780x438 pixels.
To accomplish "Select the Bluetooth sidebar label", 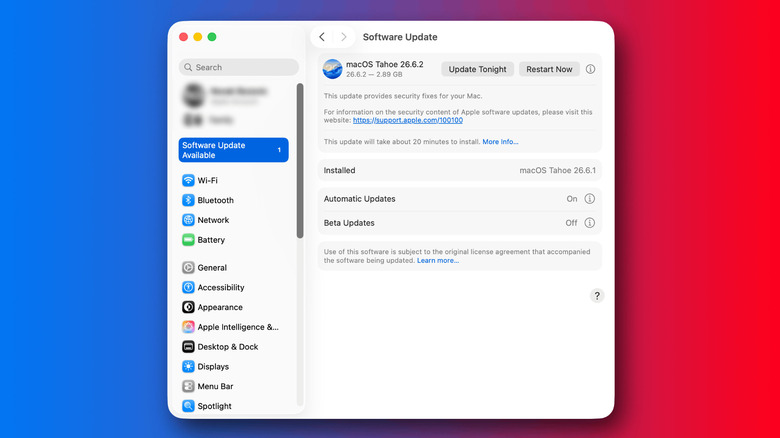I will (215, 200).
